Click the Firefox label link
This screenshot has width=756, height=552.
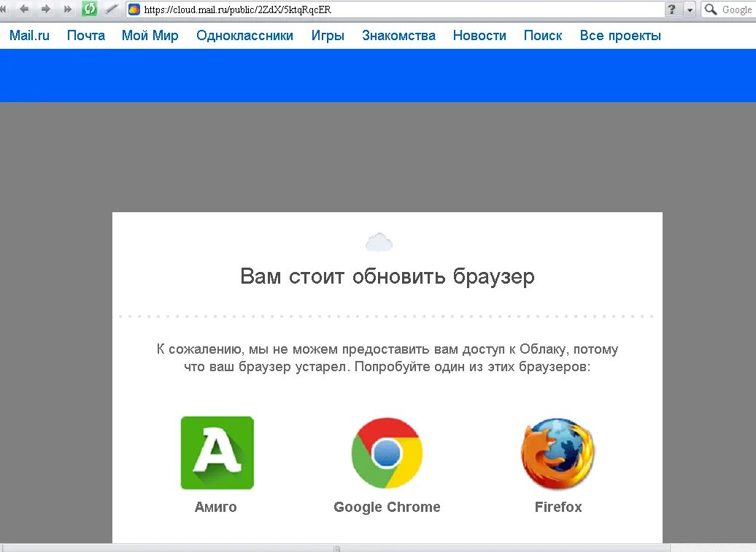558,507
